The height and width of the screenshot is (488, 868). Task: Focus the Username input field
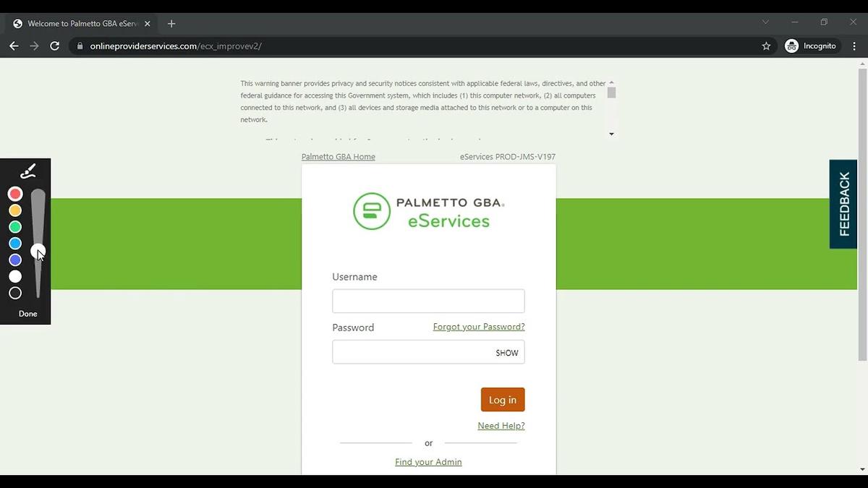click(428, 301)
